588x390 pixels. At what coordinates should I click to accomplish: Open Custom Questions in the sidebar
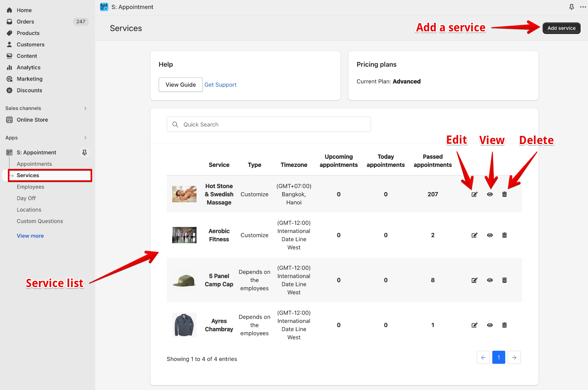click(x=40, y=221)
